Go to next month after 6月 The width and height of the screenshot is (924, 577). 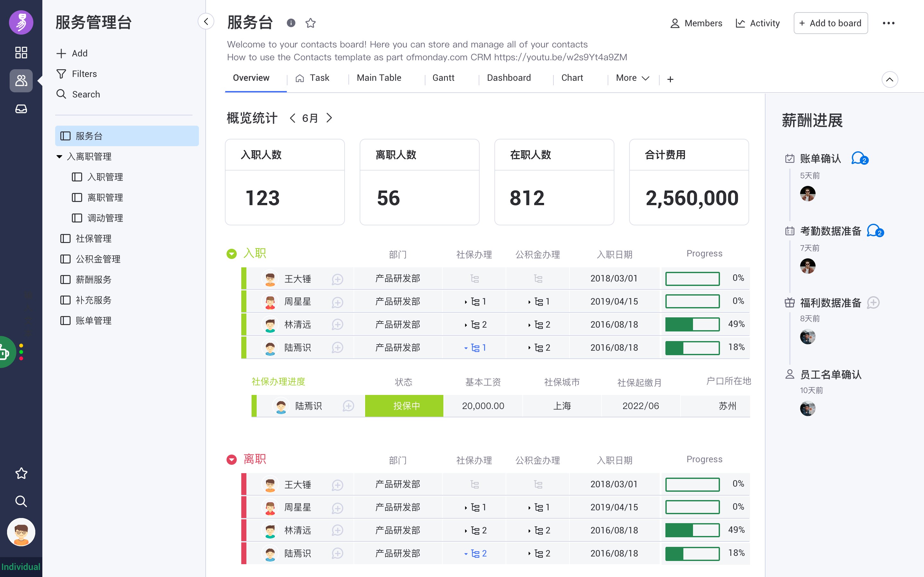point(329,118)
